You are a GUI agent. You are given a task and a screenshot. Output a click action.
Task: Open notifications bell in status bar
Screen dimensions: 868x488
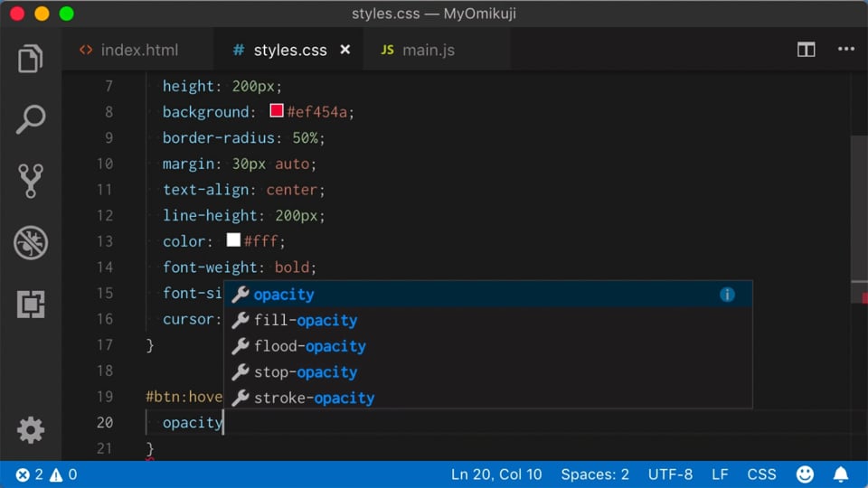point(841,474)
